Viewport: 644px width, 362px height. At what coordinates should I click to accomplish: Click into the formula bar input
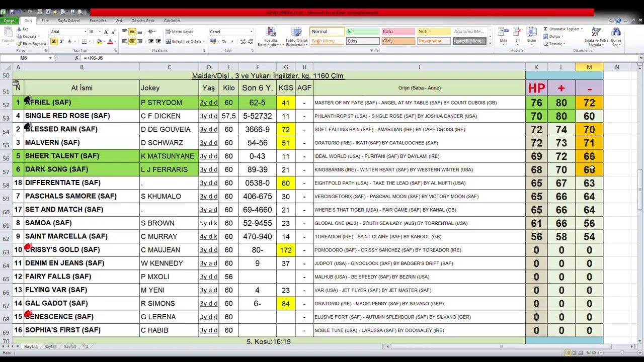coord(359,58)
